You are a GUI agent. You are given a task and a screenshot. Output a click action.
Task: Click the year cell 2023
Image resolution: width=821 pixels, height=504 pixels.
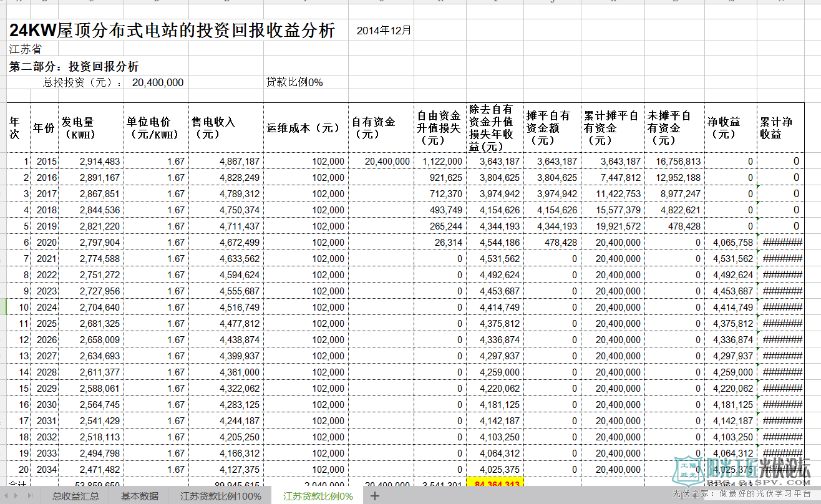click(44, 291)
